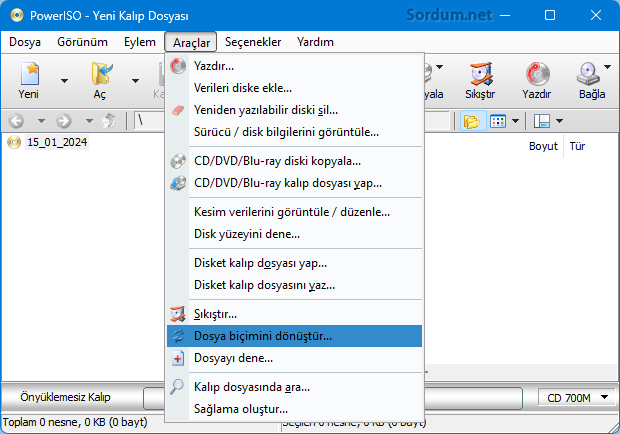Click the back navigation arrow icon

coord(17,121)
